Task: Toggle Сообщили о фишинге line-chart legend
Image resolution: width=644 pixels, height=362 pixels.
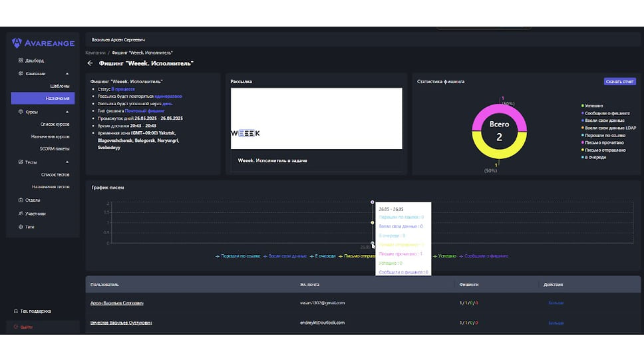Action: [484, 256]
